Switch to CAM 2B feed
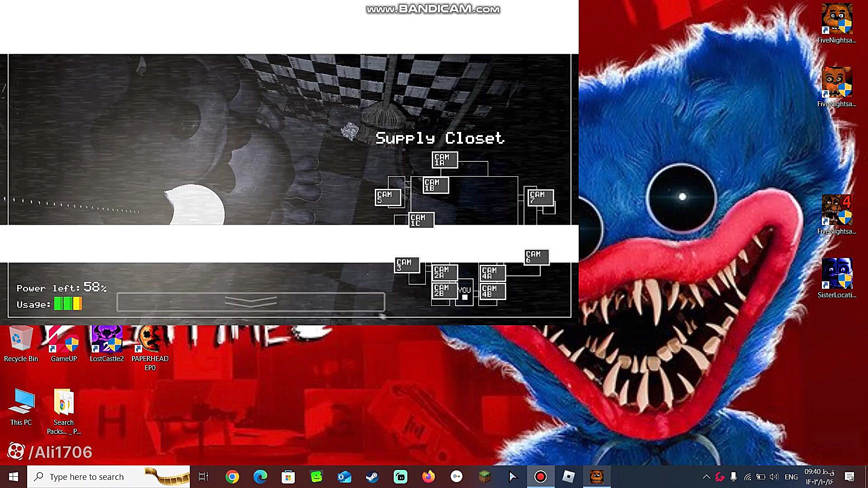The width and height of the screenshot is (868, 488). tap(445, 291)
